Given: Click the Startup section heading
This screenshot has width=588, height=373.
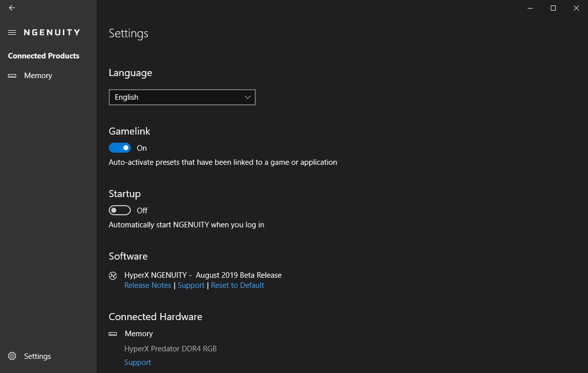Looking at the screenshot, I should [124, 194].
